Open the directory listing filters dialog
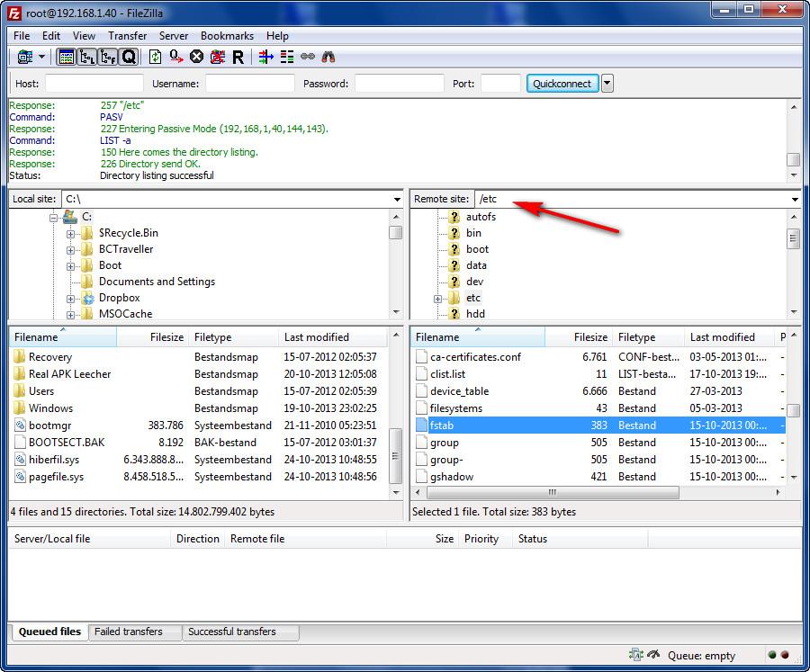The height and width of the screenshot is (672, 810). 266,57
